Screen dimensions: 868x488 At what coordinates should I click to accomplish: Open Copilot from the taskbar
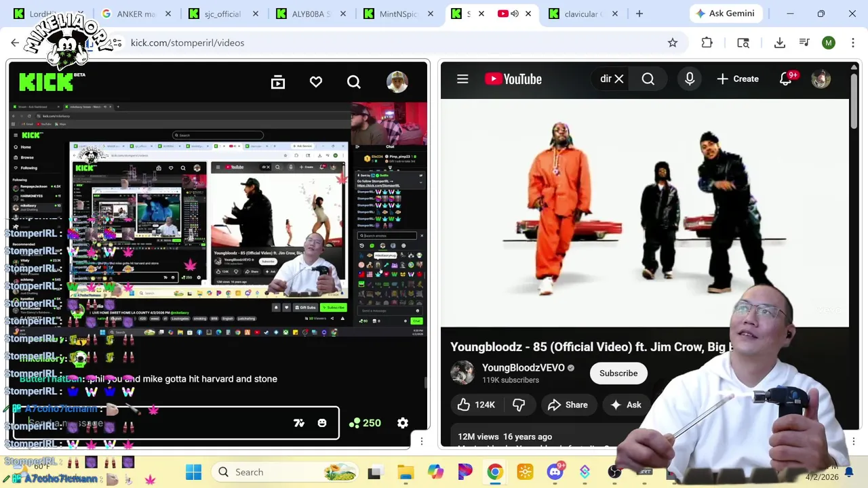click(435, 472)
